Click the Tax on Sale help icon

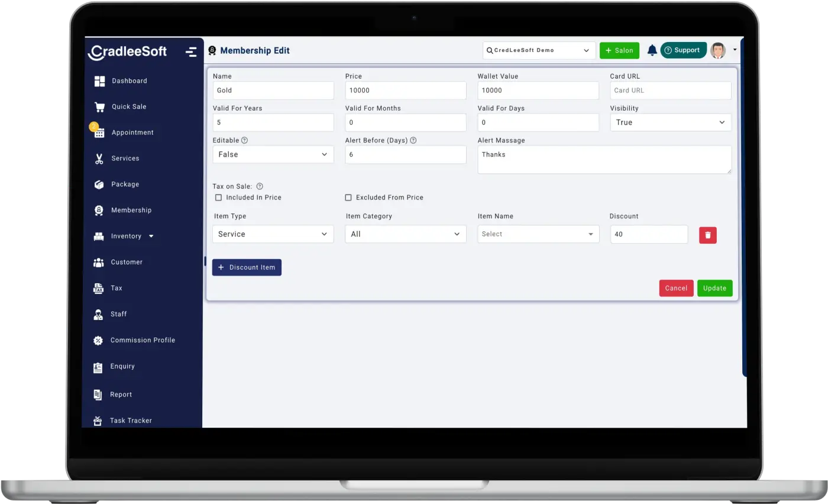(x=260, y=186)
